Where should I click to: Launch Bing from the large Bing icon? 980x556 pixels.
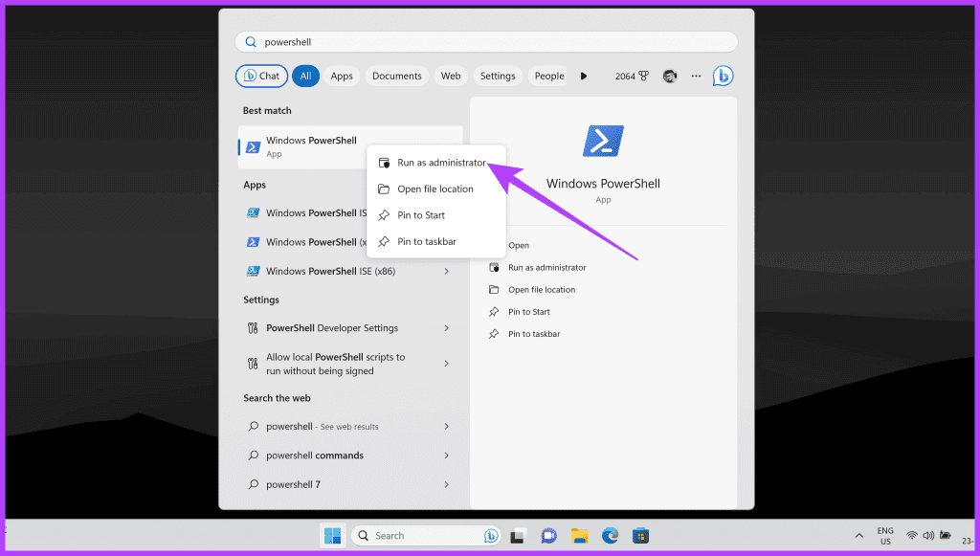point(724,76)
